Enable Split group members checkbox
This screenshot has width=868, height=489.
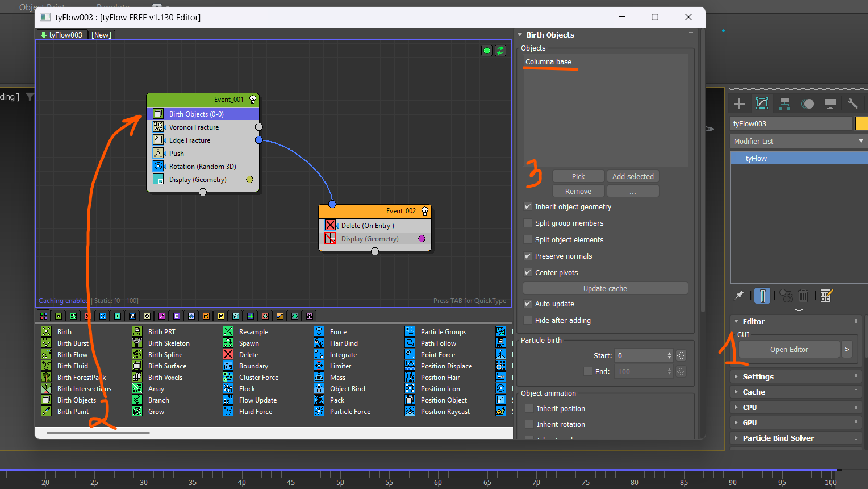tap(528, 223)
